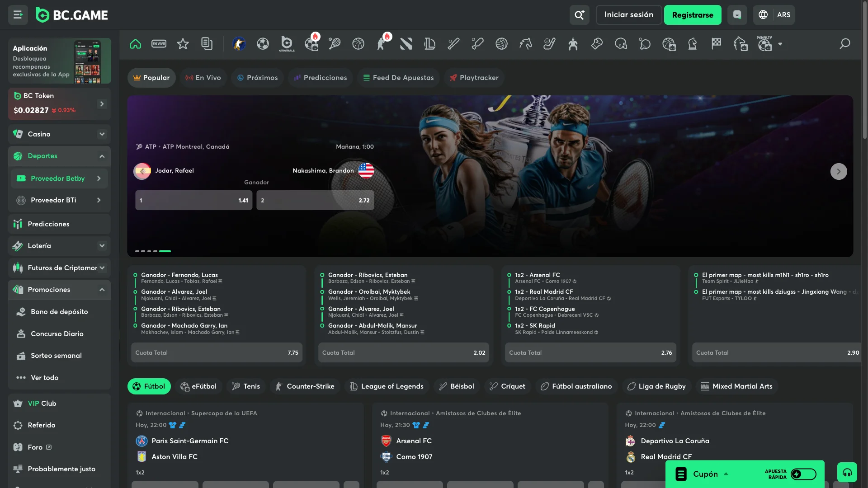Open language and ARS currency selector
Screen dimensions: 868x488
(774, 15)
